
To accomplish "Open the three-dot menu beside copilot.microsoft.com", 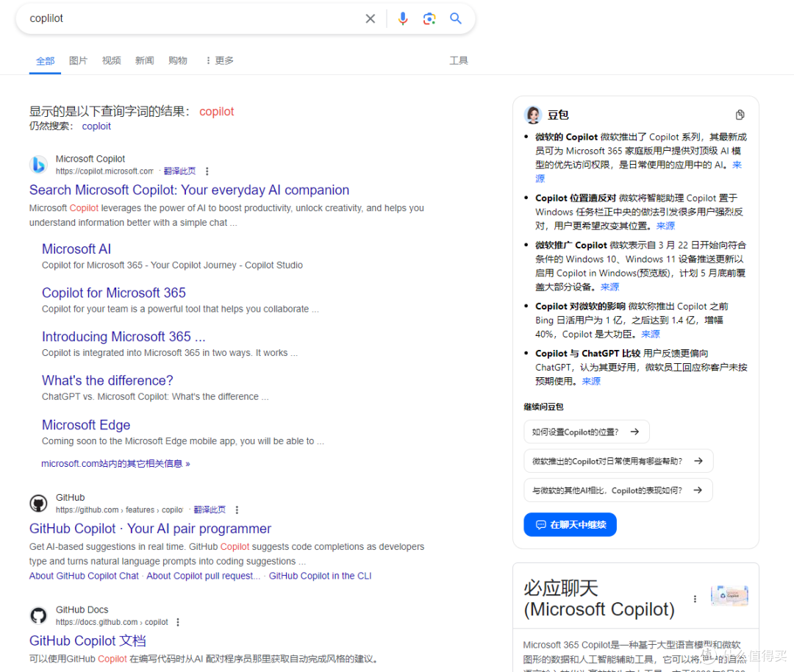I will [207, 171].
